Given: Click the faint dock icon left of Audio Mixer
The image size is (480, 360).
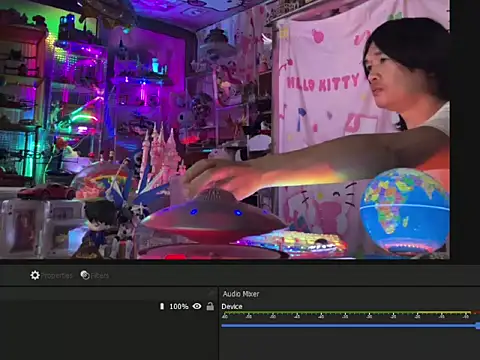Looking at the screenshot, I should [x=211, y=293].
